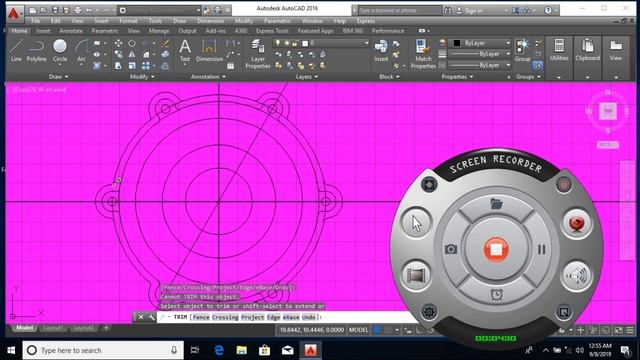Click Match Properties tool
The image size is (640, 360).
click(x=423, y=53)
